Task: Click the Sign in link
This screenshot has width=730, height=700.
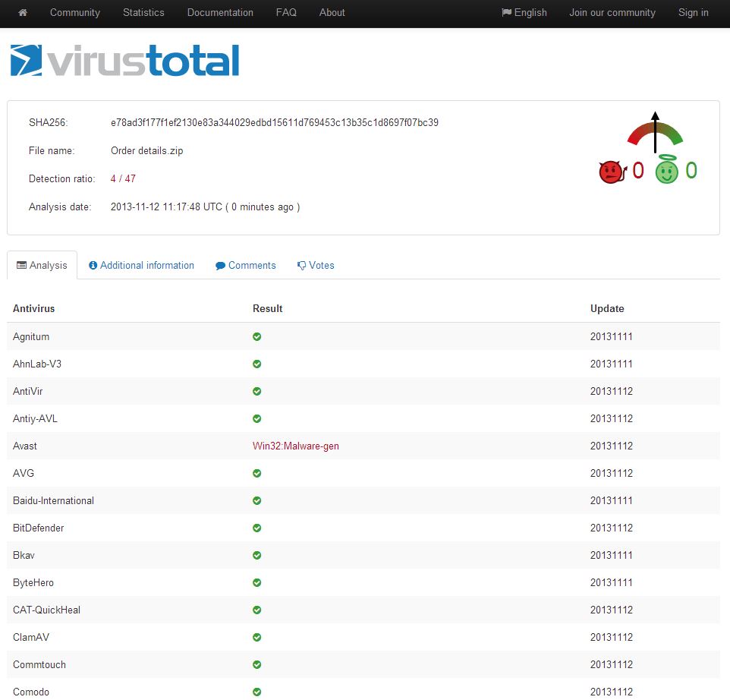Action: [694, 13]
